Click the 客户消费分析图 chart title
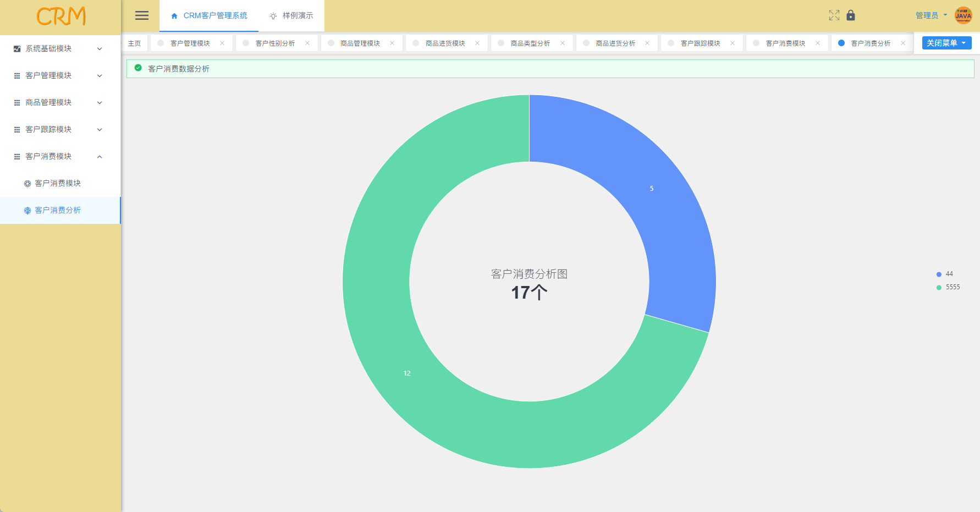Image resolution: width=980 pixels, height=512 pixels. coord(529,274)
